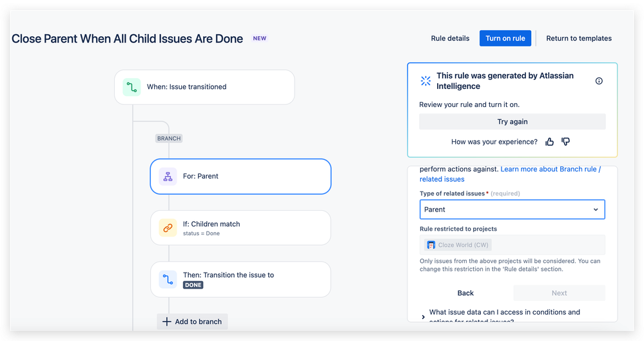This screenshot has width=644, height=341.
Task: Click 'Review your rule and turn it on.' text
Action: click(469, 105)
